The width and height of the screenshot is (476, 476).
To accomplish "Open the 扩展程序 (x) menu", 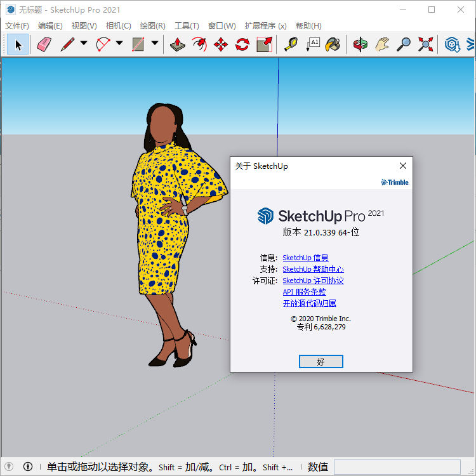I will [x=266, y=26].
